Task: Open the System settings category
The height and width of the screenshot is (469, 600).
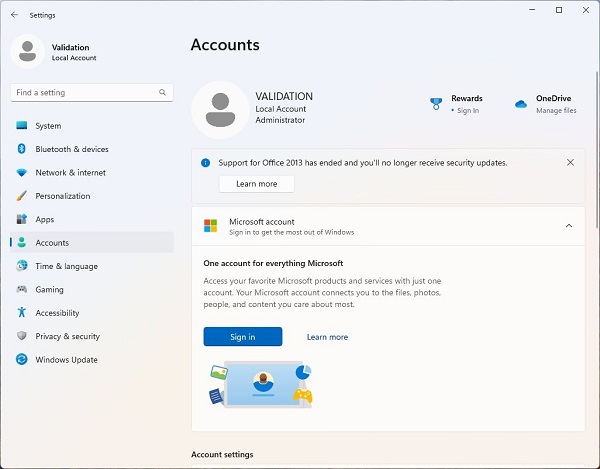Action: 48,126
